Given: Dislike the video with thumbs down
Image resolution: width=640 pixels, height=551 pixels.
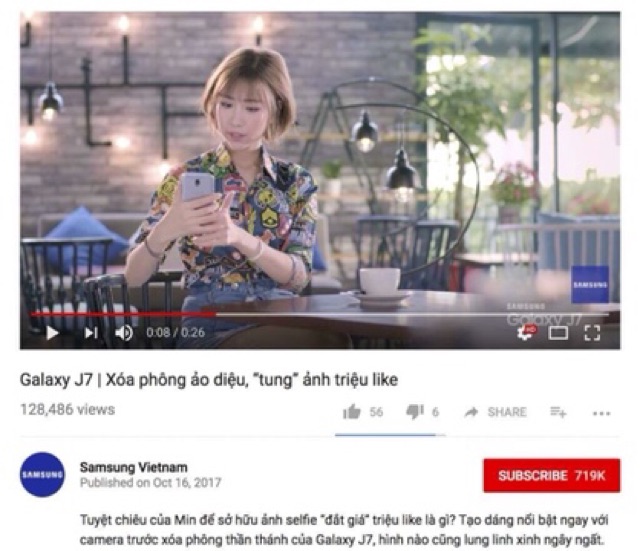Looking at the screenshot, I should (x=415, y=412).
